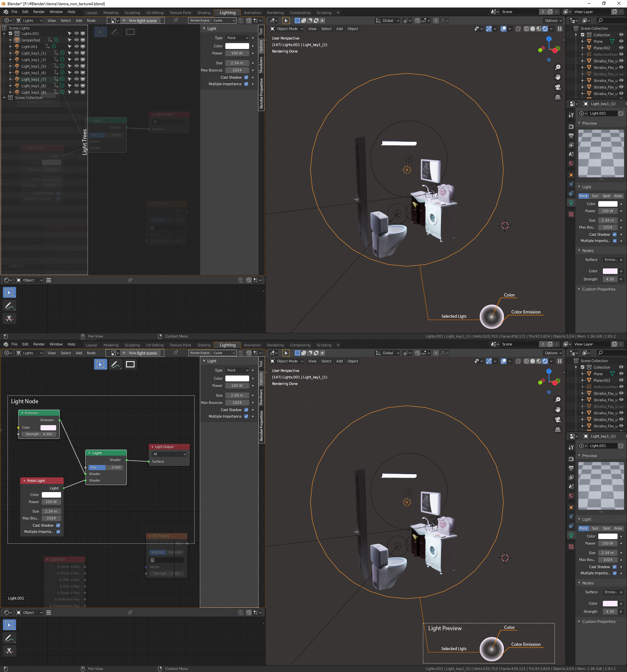Uncheck Multiple Importance in lower node editor sidebar
627x672 pixels.
pos(247,416)
